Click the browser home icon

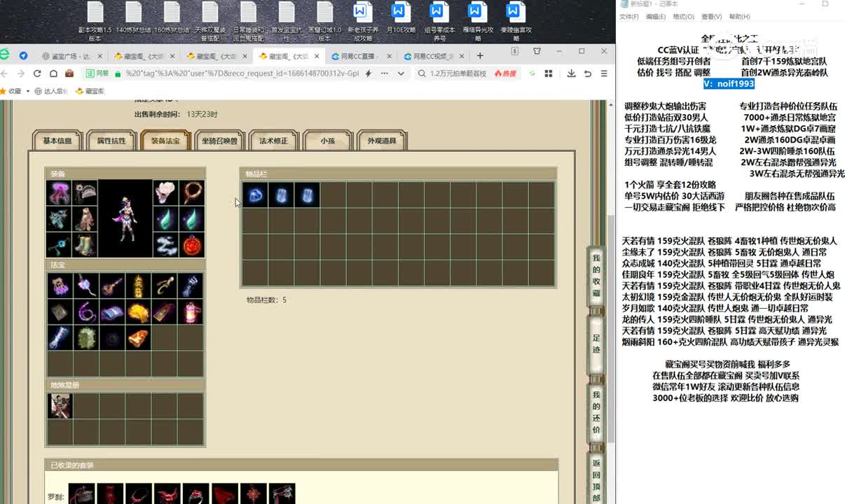pos(53,73)
